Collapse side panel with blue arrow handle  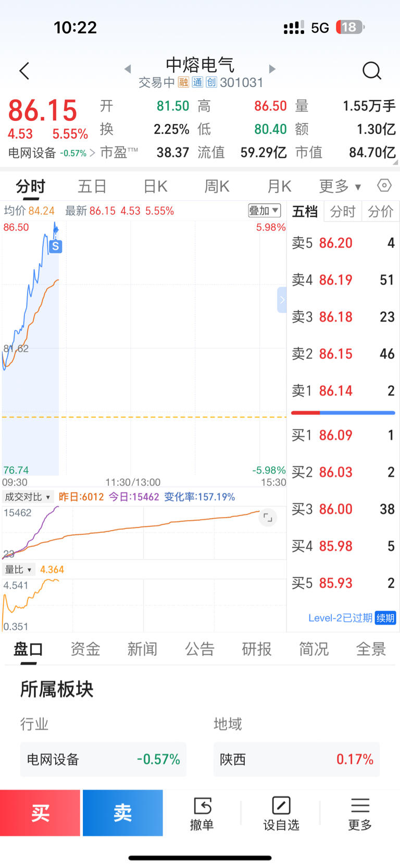[282, 300]
